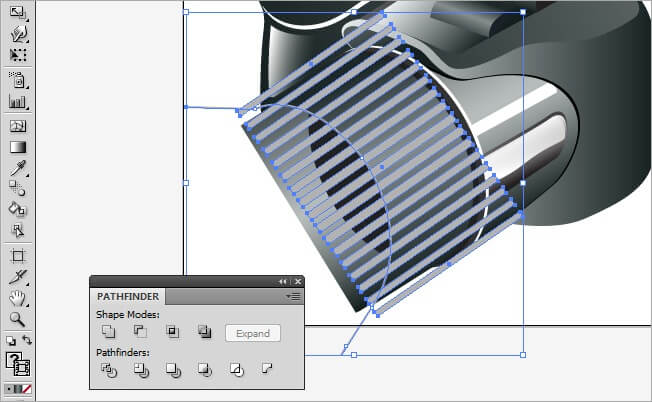Close the Pathfinder panel
This screenshot has height=402, width=652.
297,282
